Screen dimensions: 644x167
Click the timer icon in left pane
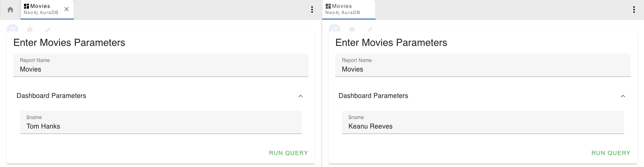pyautogui.click(x=30, y=29)
